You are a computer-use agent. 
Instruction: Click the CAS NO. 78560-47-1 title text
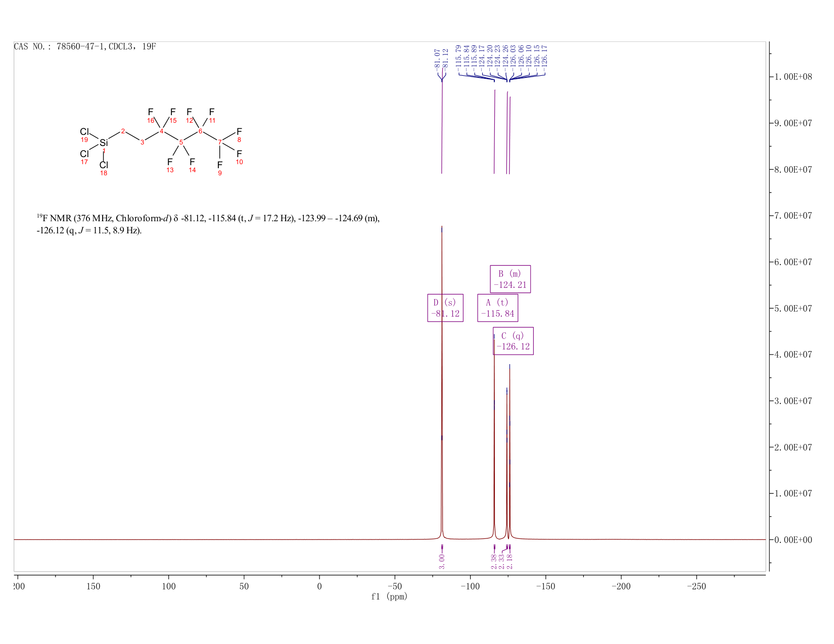tap(85, 46)
